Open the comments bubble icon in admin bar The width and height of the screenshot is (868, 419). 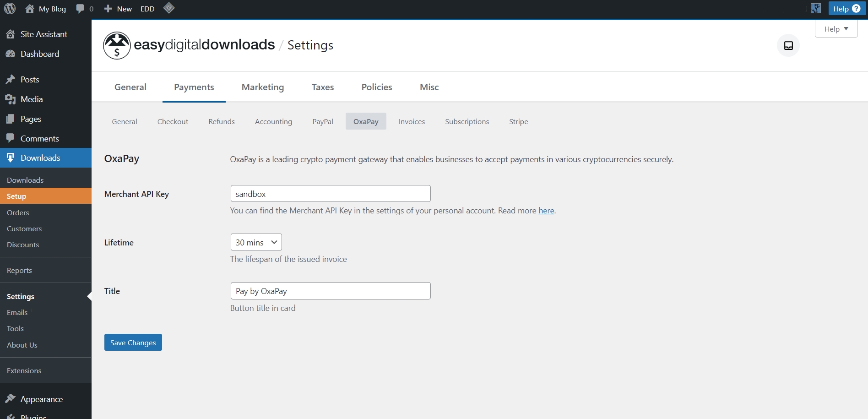click(x=80, y=9)
